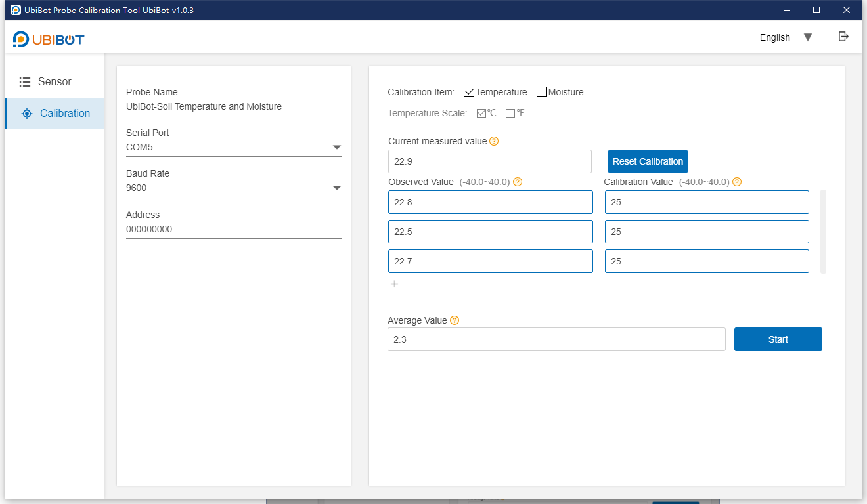
Task: Toggle the Temperature calibration checkbox
Action: (469, 92)
